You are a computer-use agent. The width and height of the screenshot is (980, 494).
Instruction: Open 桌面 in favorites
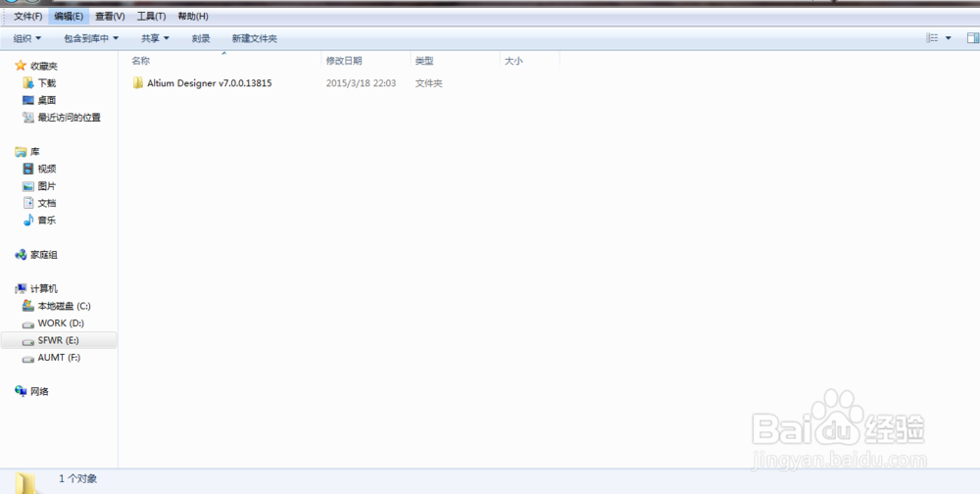click(47, 100)
